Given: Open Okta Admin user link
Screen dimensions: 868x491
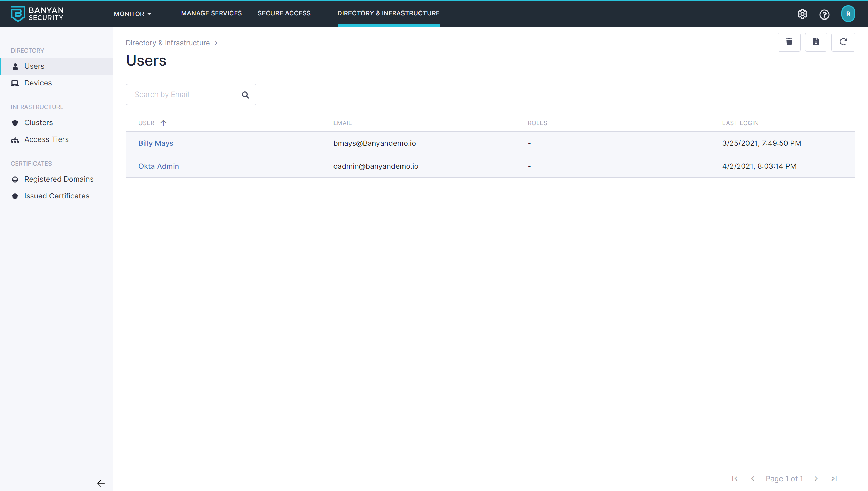Looking at the screenshot, I should click(159, 166).
